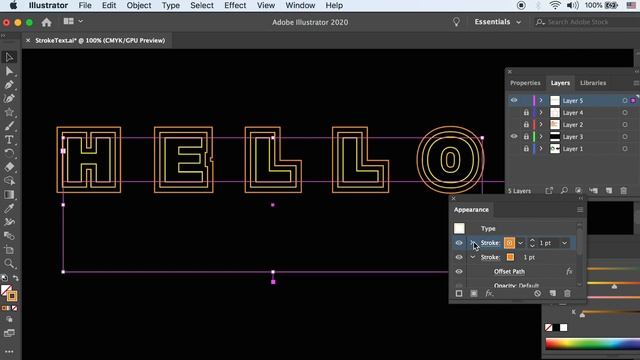
Task: Switch to Libraries tab
Action: (x=593, y=83)
